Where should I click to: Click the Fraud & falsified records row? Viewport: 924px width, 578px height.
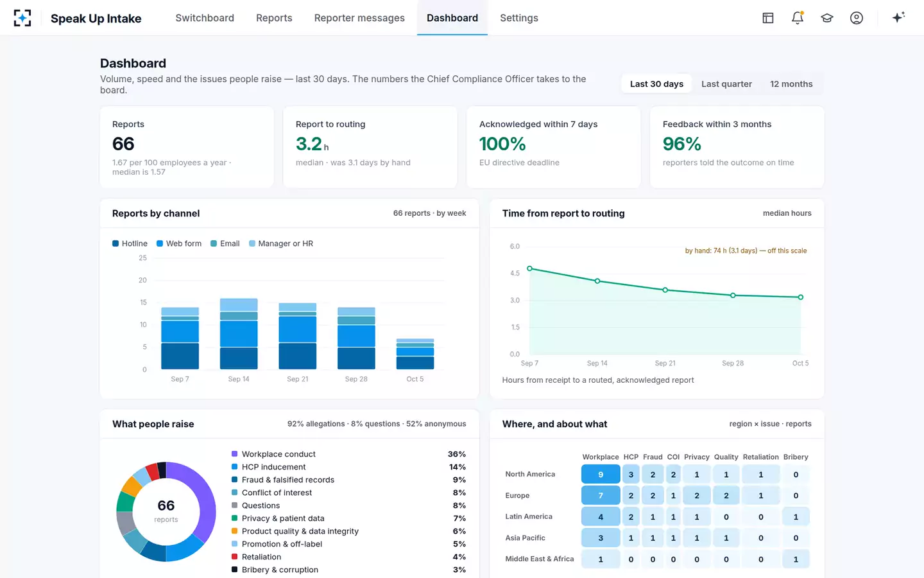(348, 480)
